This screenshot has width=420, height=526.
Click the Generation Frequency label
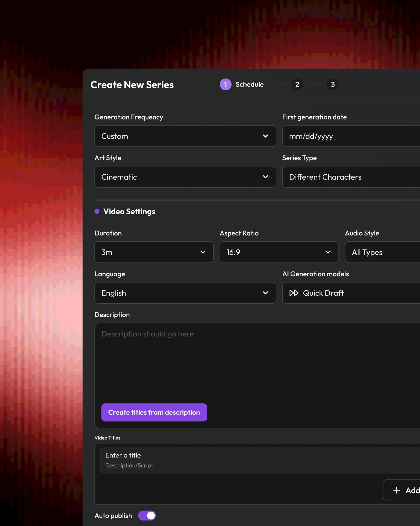click(x=129, y=117)
